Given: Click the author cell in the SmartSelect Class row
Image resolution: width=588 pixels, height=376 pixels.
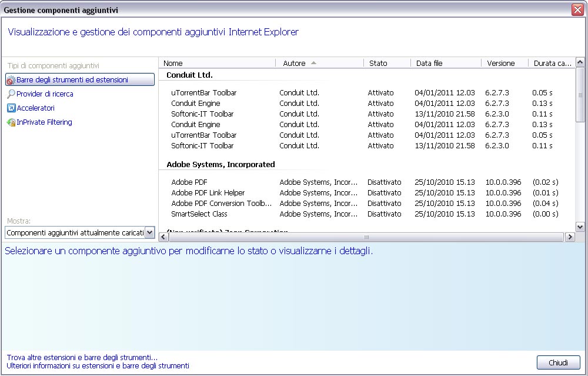Looking at the screenshot, I should 318,214.
